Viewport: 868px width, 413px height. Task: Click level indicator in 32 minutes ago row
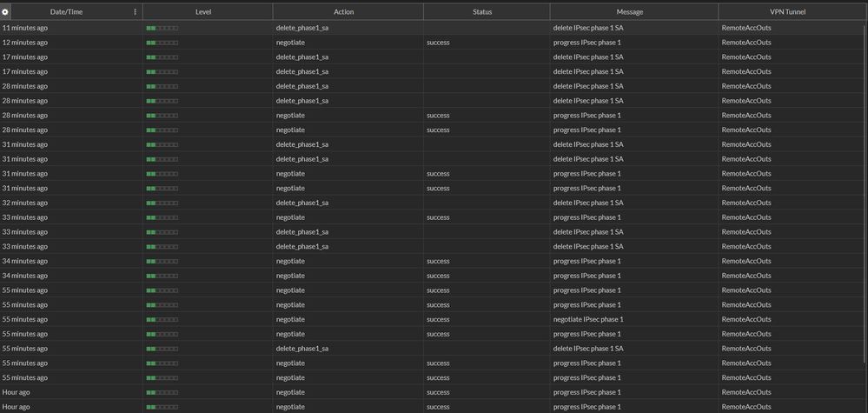(x=162, y=203)
